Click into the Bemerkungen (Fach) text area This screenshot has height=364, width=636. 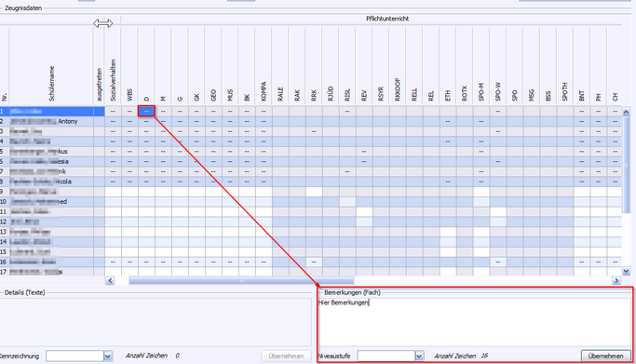(475, 322)
